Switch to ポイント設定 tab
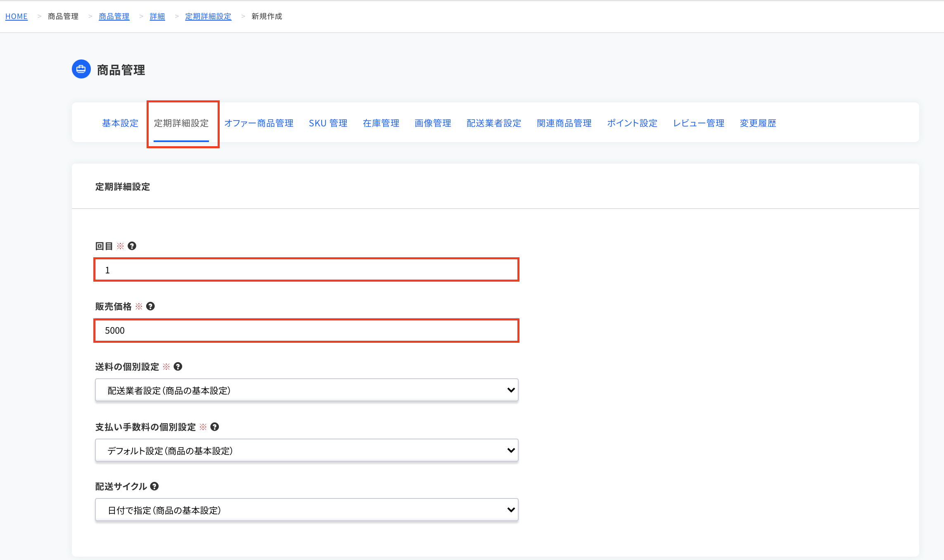The height and width of the screenshot is (560, 944). click(x=632, y=123)
